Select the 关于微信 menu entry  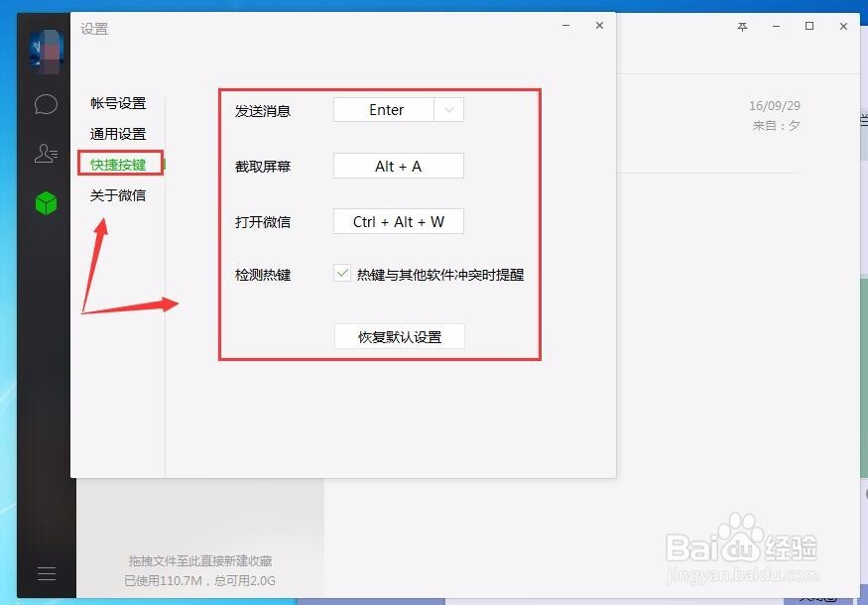click(x=119, y=194)
